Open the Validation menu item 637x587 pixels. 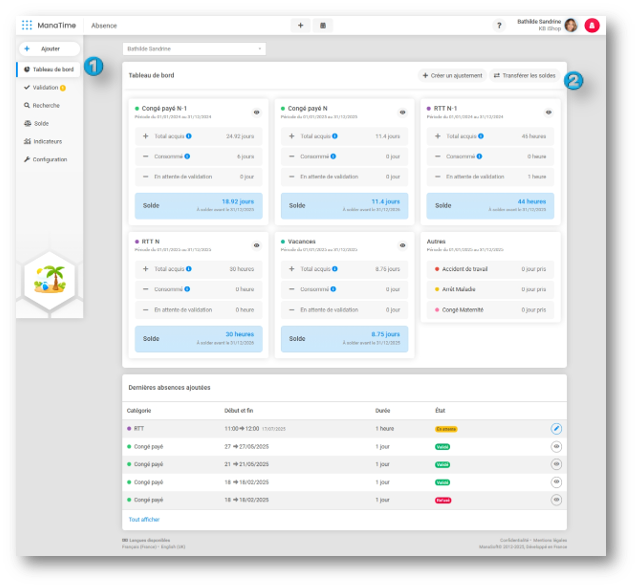tap(45, 87)
